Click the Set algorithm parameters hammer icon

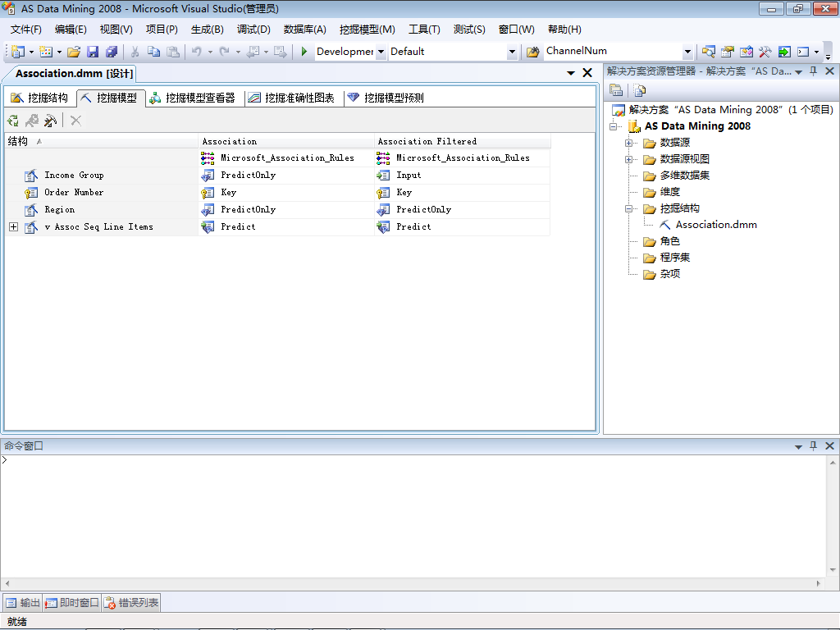50,121
